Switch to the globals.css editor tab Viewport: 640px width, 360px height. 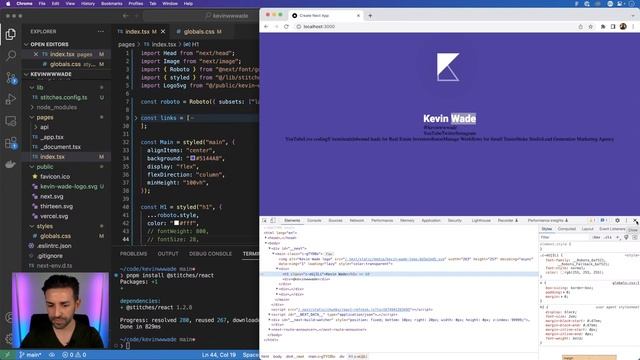(199, 31)
